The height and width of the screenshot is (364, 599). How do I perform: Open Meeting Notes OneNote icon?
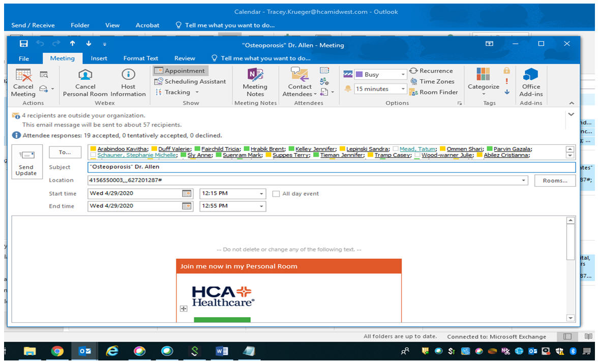pos(255,76)
